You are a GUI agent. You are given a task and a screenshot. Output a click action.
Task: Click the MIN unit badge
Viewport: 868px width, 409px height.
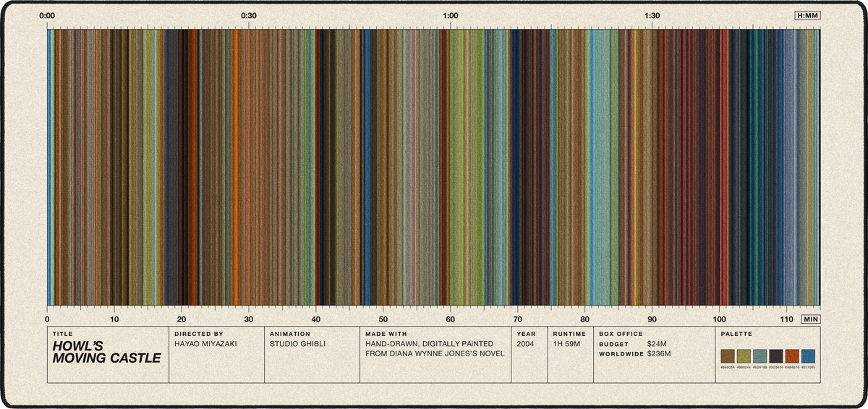811,319
